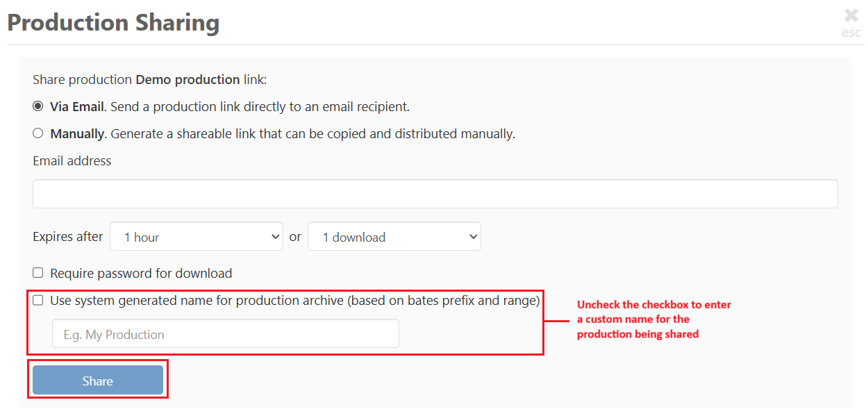The width and height of the screenshot is (868, 416).
Task: Click the Production Sharing title
Action: pyautogui.click(x=112, y=22)
